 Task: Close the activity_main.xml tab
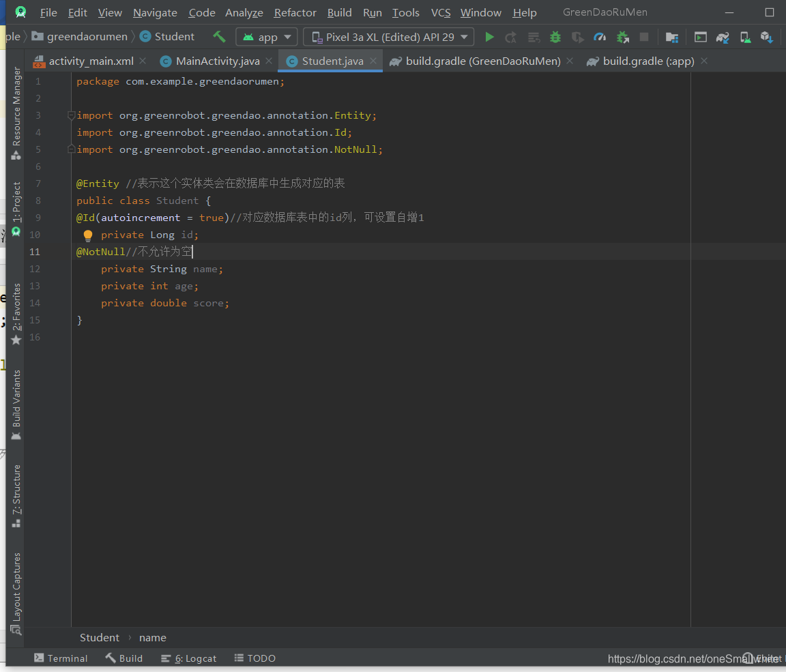click(143, 61)
